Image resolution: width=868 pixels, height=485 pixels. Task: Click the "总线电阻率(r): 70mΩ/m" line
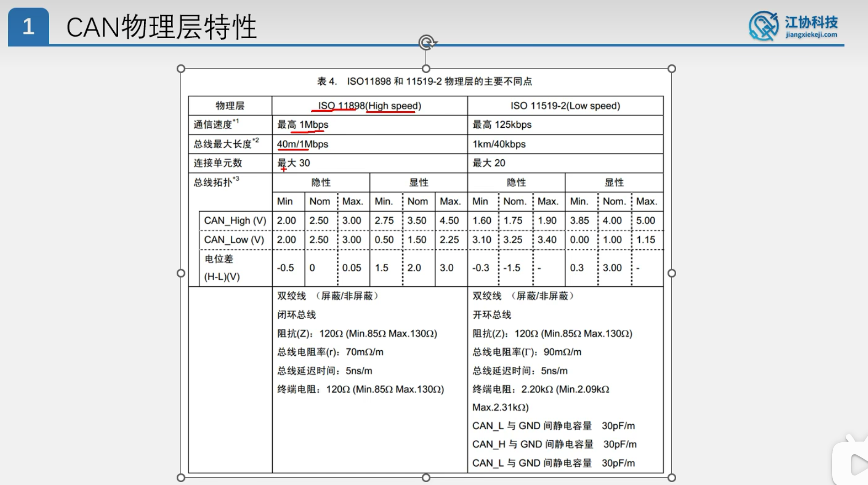(330, 352)
